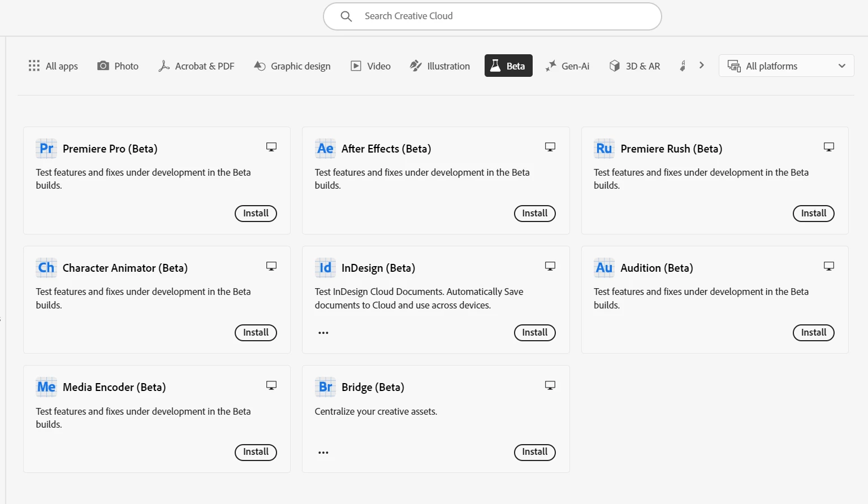Install InDesign (Beta)
Screen dimensions: 868x504
[535, 333]
